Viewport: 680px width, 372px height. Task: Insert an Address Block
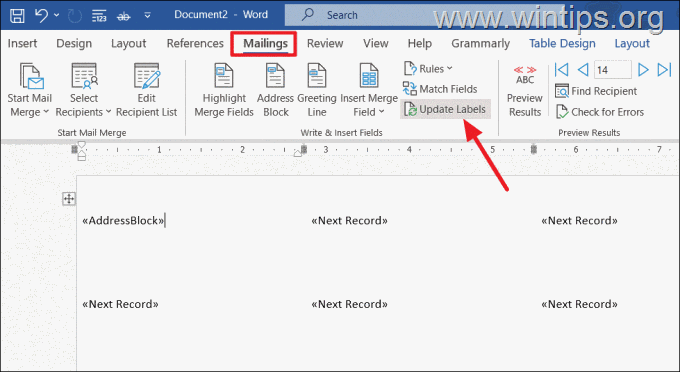[x=275, y=90]
